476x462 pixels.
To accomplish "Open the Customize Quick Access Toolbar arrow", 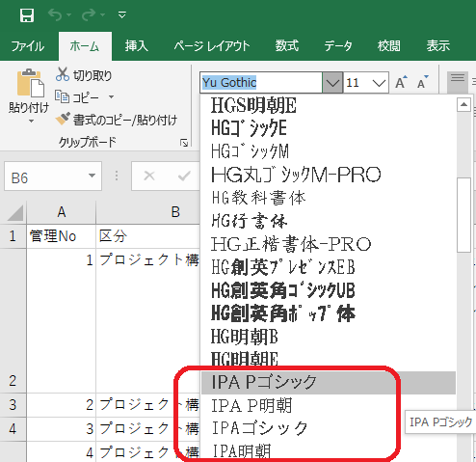I will [x=122, y=14].
